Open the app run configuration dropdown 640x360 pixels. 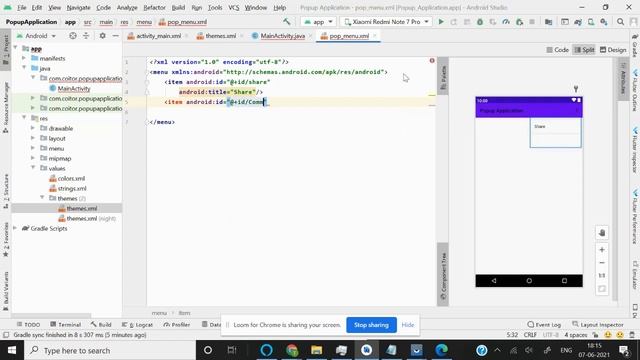(x=318, y=22)
